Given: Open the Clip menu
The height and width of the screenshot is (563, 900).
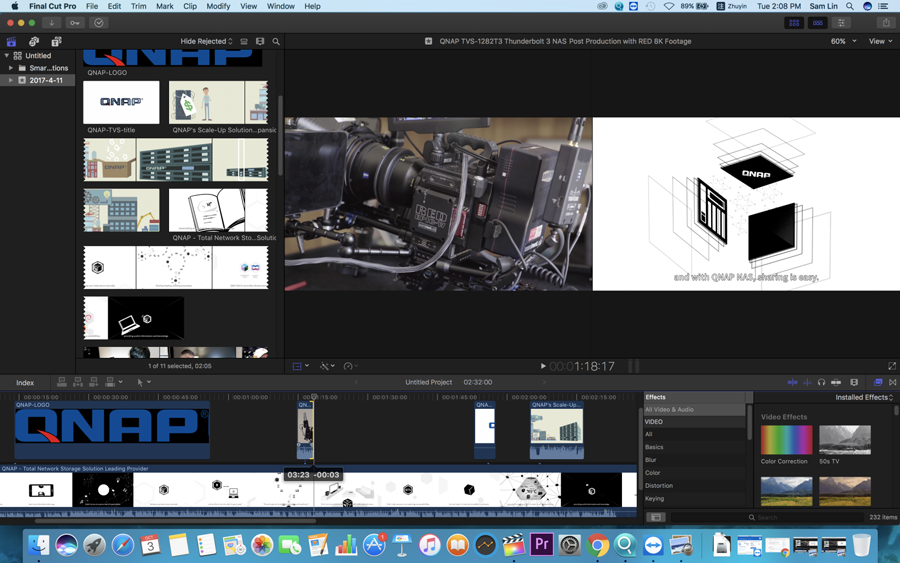Looking at the screenshot, I should (190, 6).
